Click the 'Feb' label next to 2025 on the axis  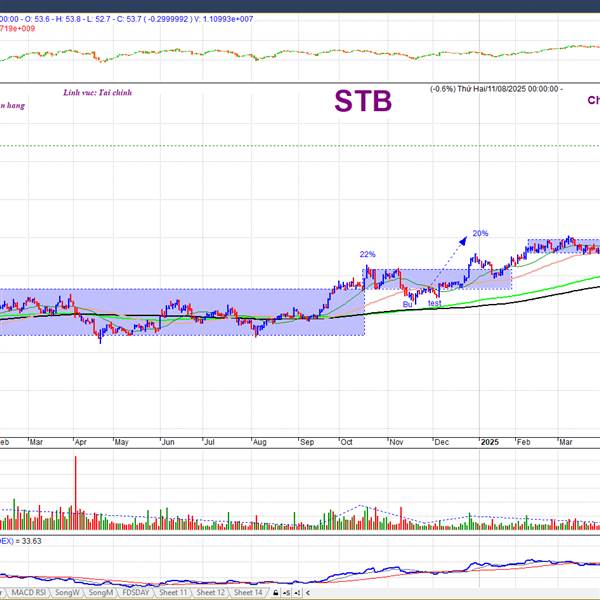click(523, 442)
